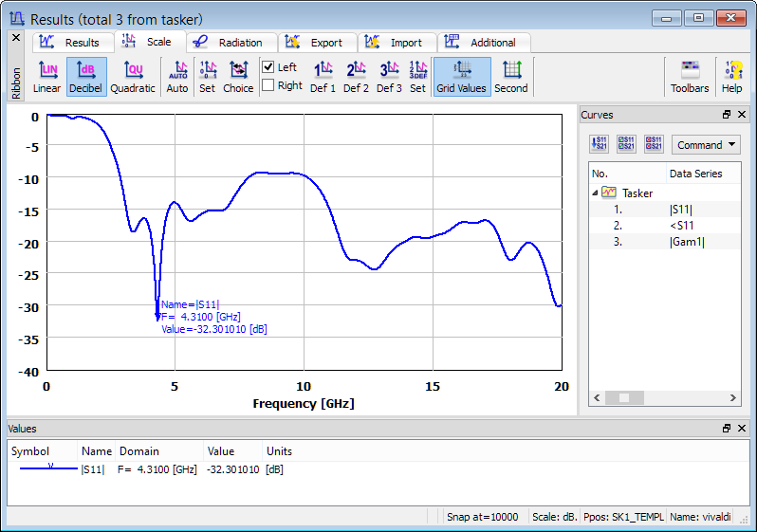Apply Auto scaling
The width and height of the screenshot is (757, 532).
click(x=177, y=76)
